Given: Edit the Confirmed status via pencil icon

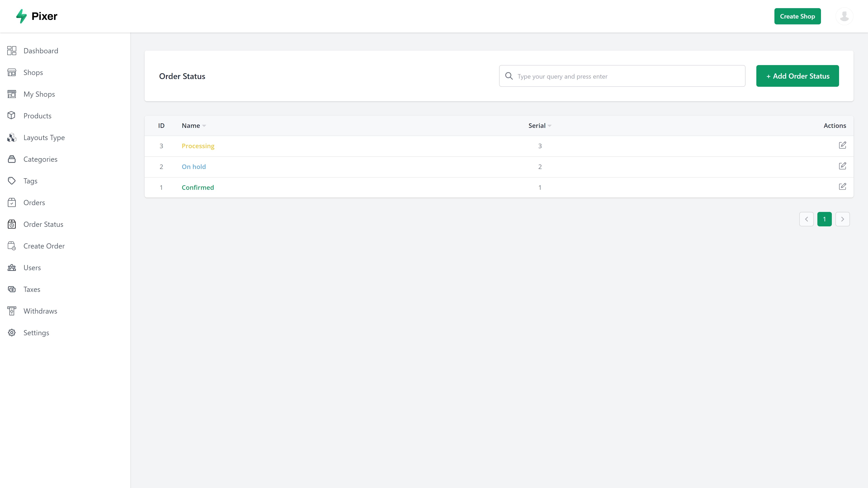Looking at the screenshot, I should [843, 186].
